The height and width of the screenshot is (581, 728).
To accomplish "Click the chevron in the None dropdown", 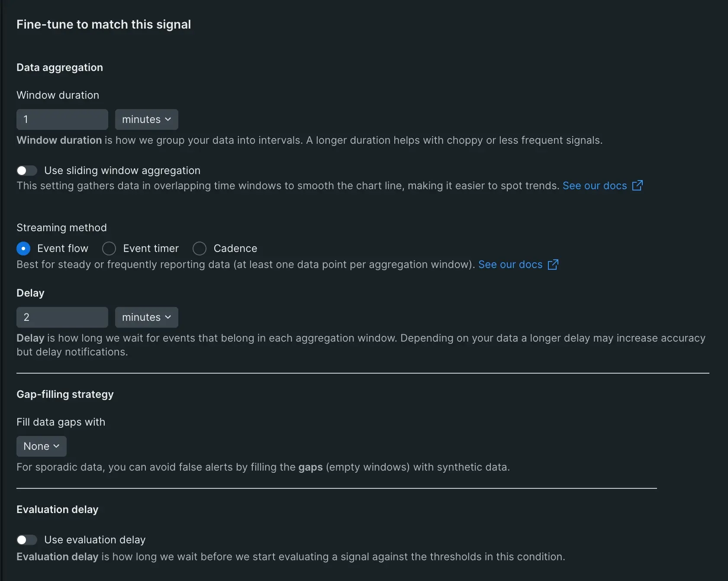I will [x=56, y=446].
